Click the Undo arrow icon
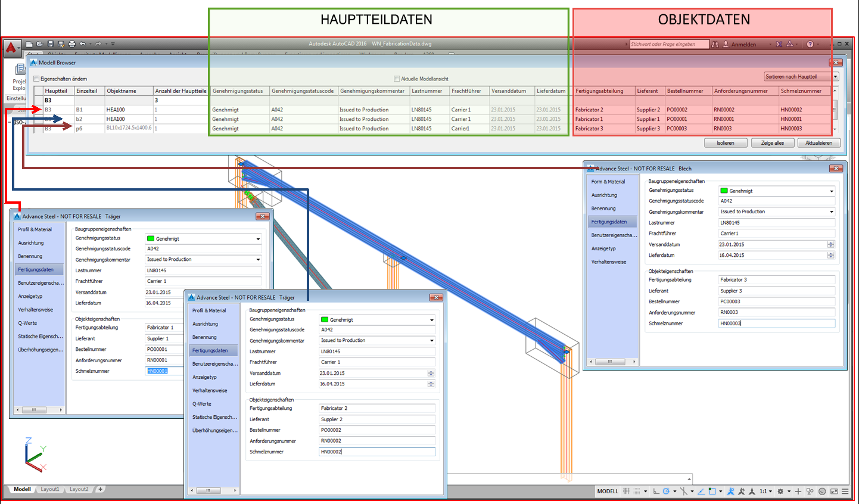Screen dimensions: 859x504 [82, 44]
